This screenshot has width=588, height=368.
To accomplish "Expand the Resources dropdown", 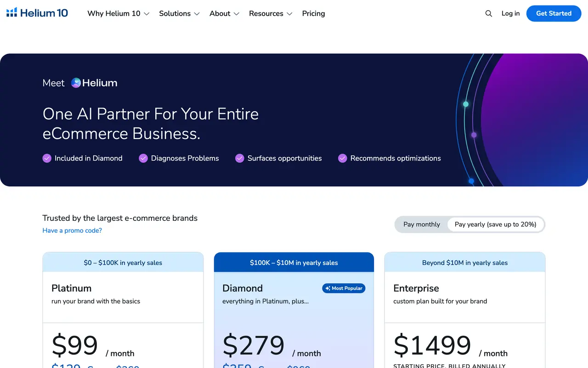I will (x=271, y=13).
